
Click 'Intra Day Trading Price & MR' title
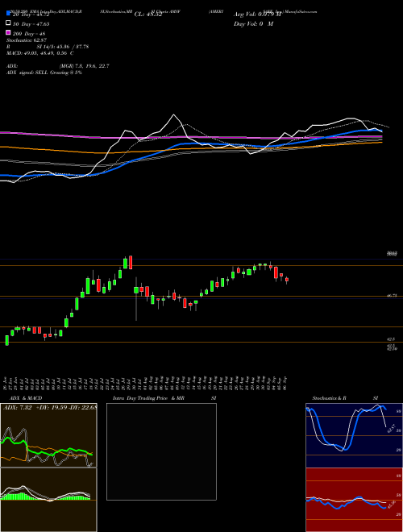pyautogui.click(x=148, y=398)
